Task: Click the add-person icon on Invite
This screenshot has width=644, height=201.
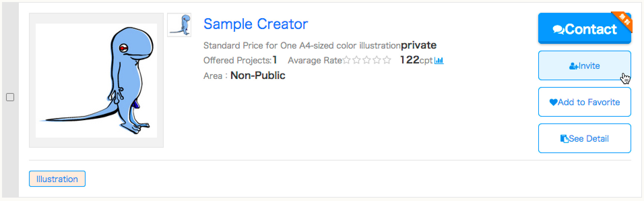Action: coord(574,66)
